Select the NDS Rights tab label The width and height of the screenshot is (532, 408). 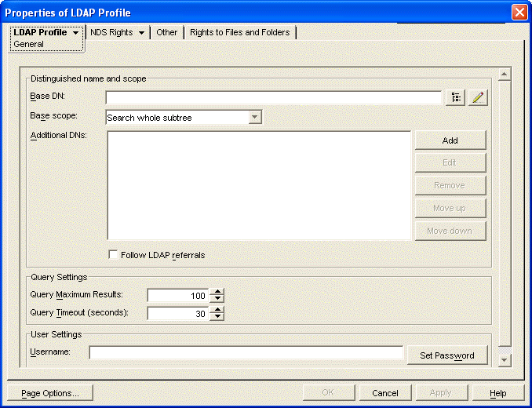(x=111, y=32)
